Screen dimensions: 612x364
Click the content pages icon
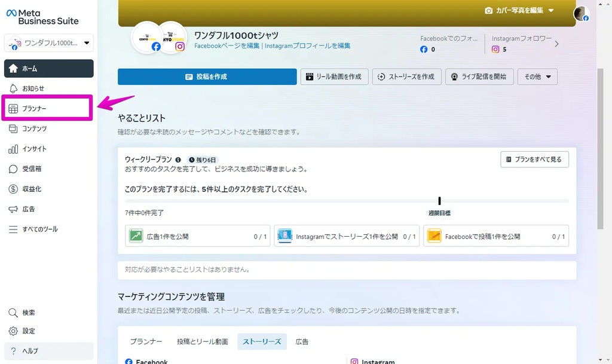[x=13, y=129]
